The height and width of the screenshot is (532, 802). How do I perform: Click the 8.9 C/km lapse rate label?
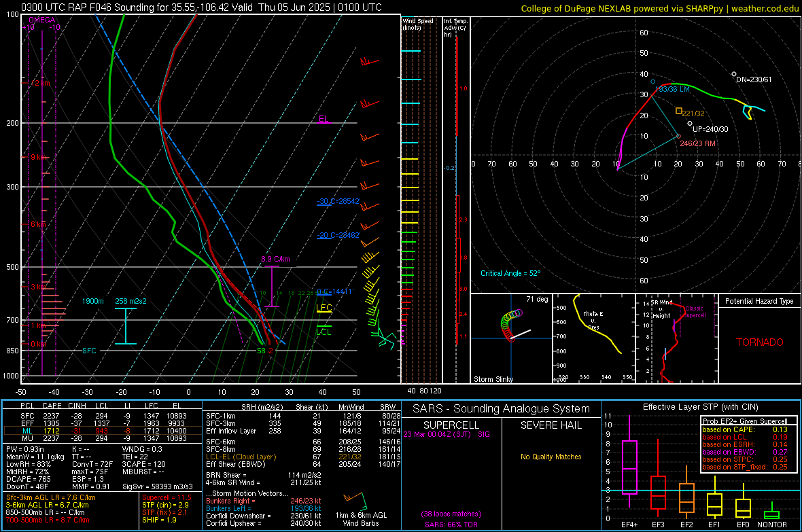point(275,259)
